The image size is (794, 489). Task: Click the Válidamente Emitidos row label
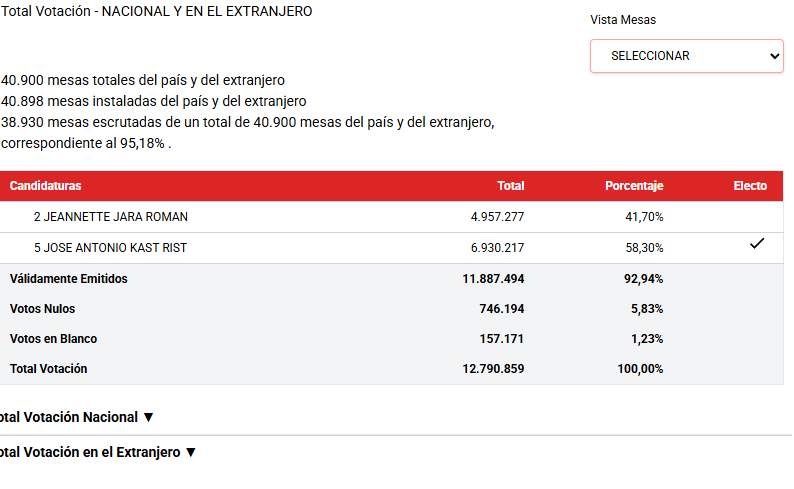point(69,279)
